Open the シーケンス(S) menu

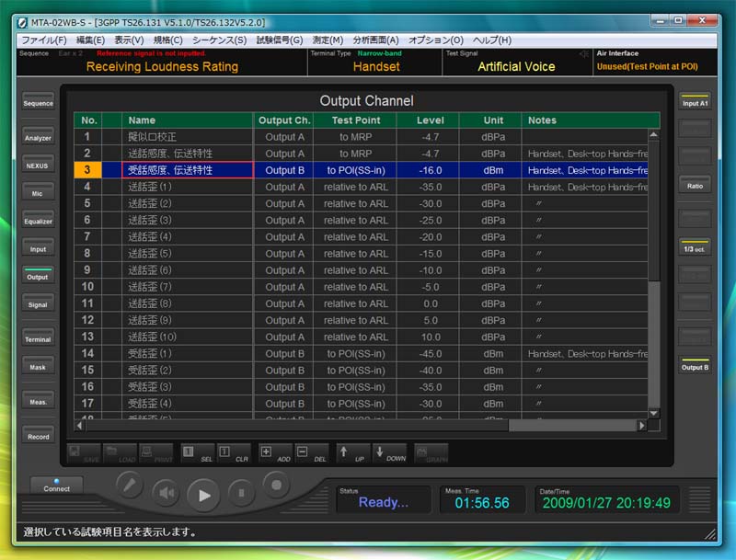pos(219,40)
